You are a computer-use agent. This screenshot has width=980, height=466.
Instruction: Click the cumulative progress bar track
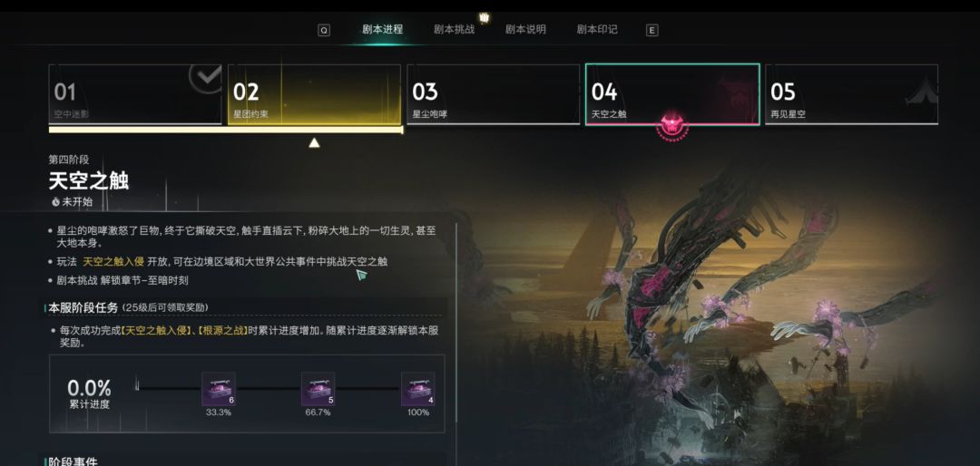coord(268,389)
